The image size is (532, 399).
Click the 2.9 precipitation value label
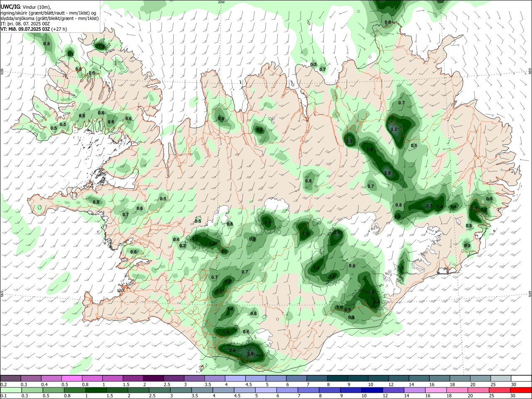coord(387,173)
